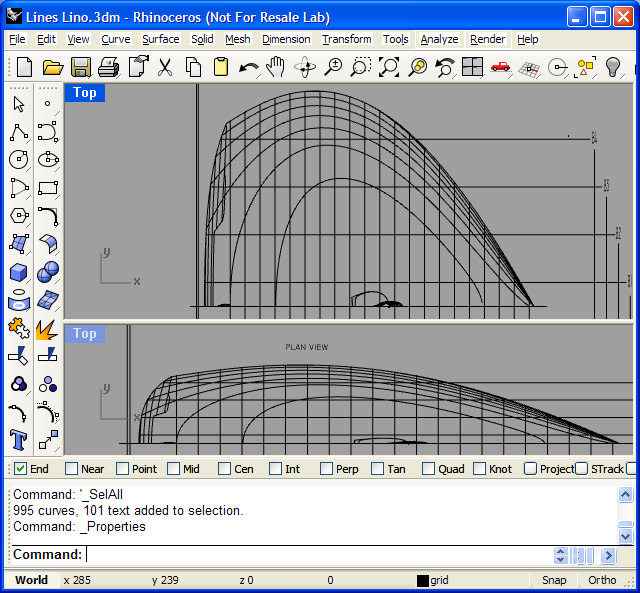This screenshot has height=593, width=640.
Task: Select the Point tool
Action: (x=48, y=104)
